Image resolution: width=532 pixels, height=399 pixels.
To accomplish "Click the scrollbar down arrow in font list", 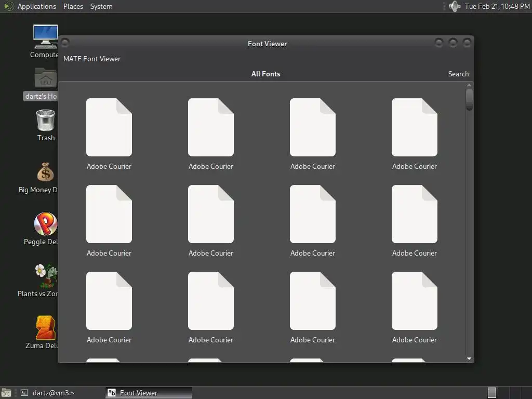I will point(469,358).
